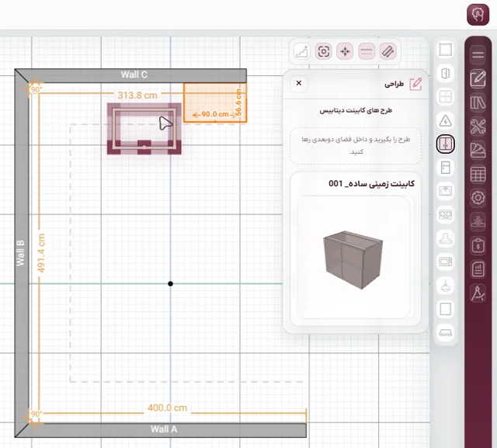The image size is (497, 448).
Task: Click the heading طرح های کابینت دیتابیس
Action: (356, 110)
